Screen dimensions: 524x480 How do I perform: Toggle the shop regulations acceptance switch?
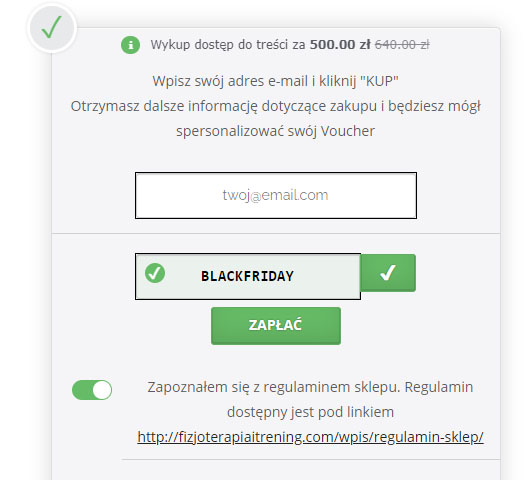pyautogui.click(x=92, y=390)
